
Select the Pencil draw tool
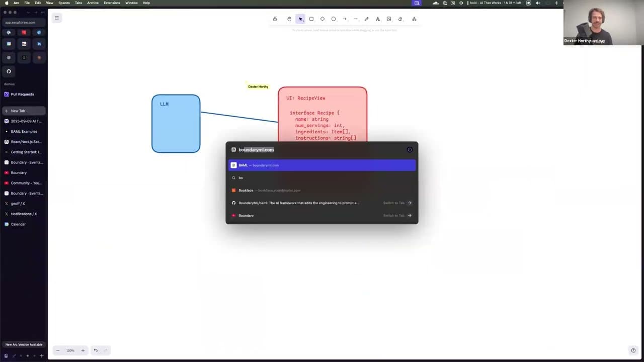click(367, 19)
